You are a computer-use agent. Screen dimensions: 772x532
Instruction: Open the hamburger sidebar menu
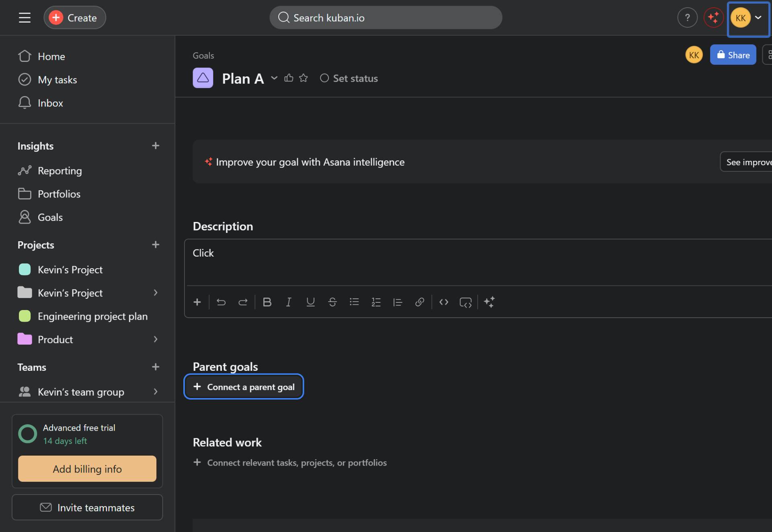(25, 18)
